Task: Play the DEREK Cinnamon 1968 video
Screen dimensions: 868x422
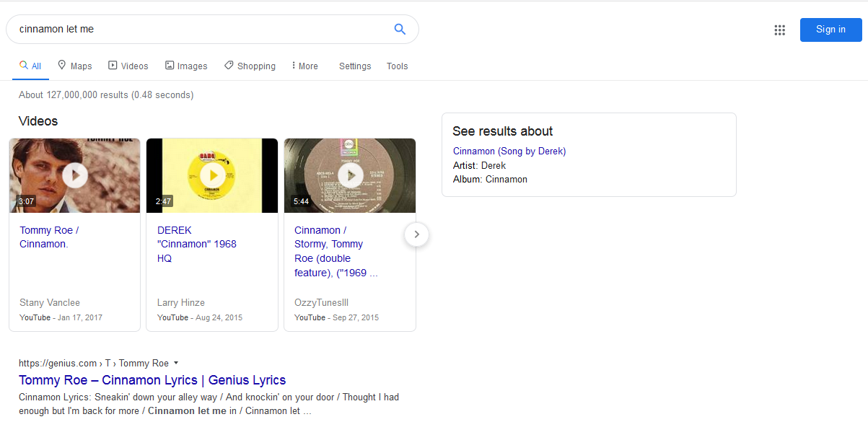Action: [x=212, y=175]
